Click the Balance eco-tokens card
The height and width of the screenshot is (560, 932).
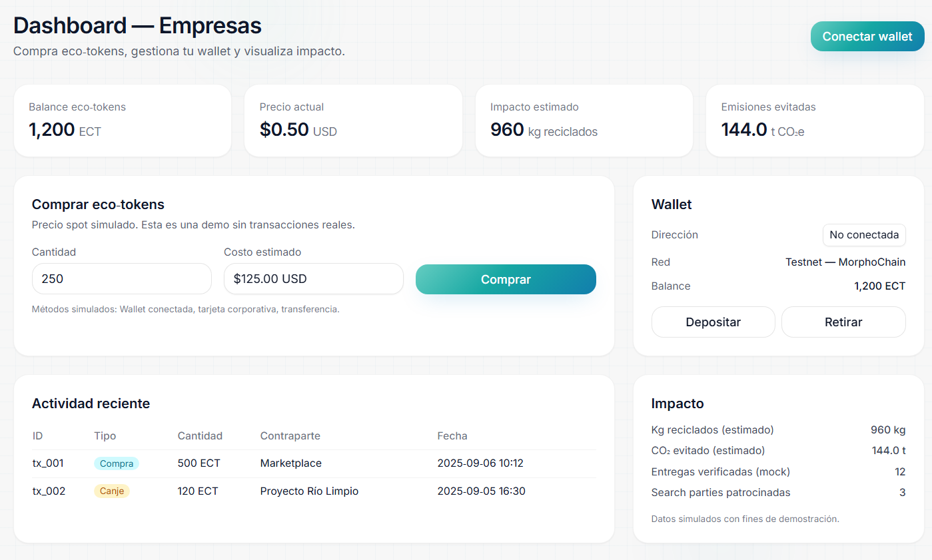[x=123, y=121]
